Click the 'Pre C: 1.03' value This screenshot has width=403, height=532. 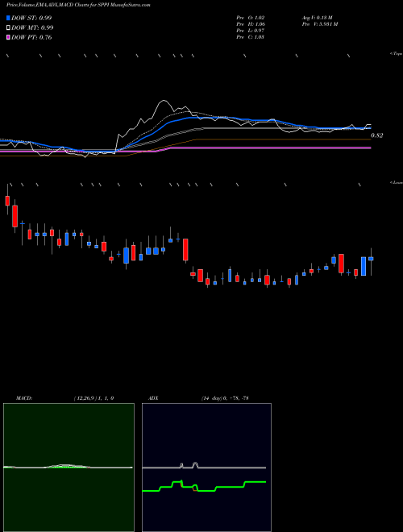coord(251,37)
